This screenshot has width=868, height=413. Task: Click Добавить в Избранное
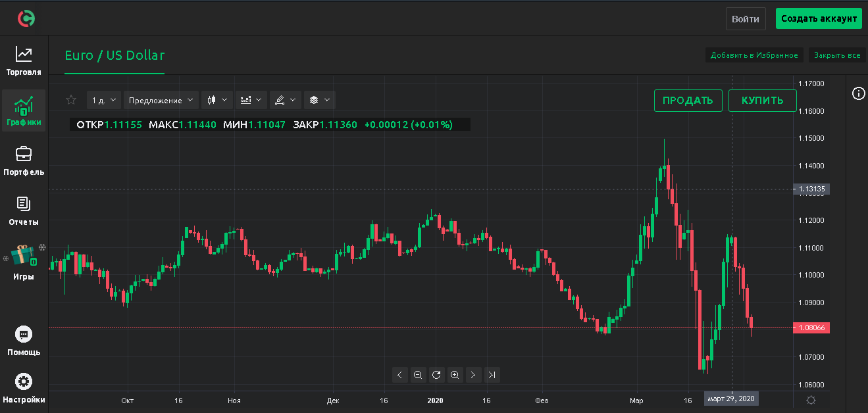754,55
